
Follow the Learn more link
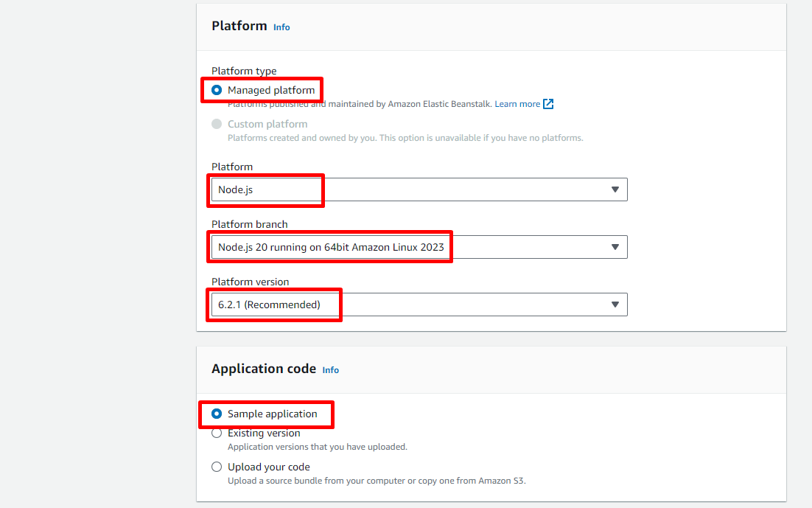[517, 104]
